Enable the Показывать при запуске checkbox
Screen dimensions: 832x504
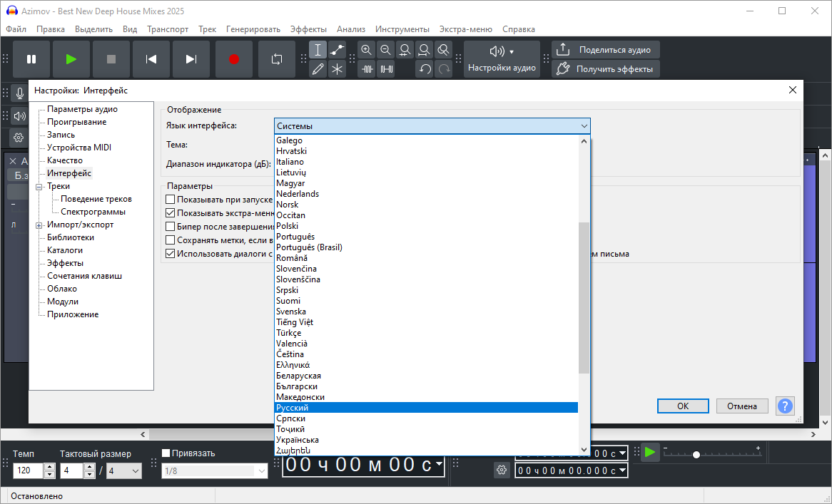tap(171, 200)
